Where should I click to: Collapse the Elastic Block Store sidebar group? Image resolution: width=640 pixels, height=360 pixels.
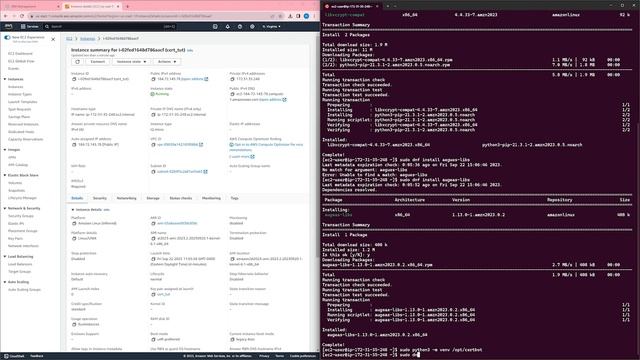5,175
